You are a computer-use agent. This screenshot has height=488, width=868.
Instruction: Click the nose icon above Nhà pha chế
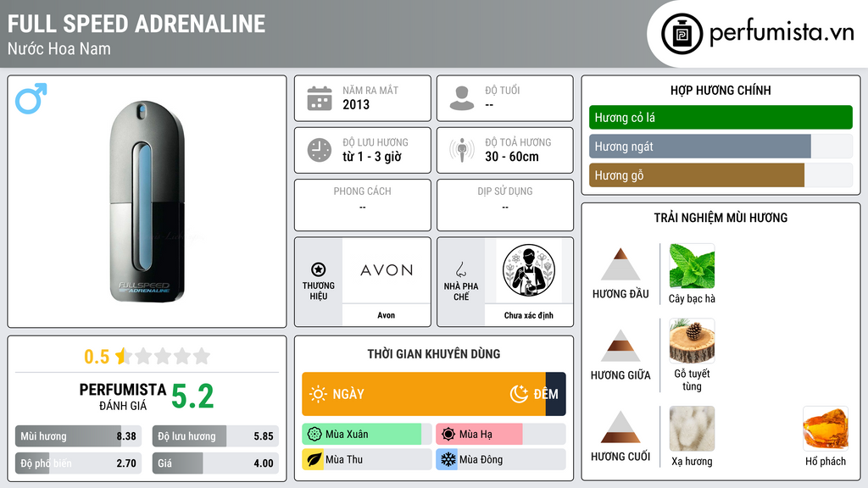(x=460, y=269)
